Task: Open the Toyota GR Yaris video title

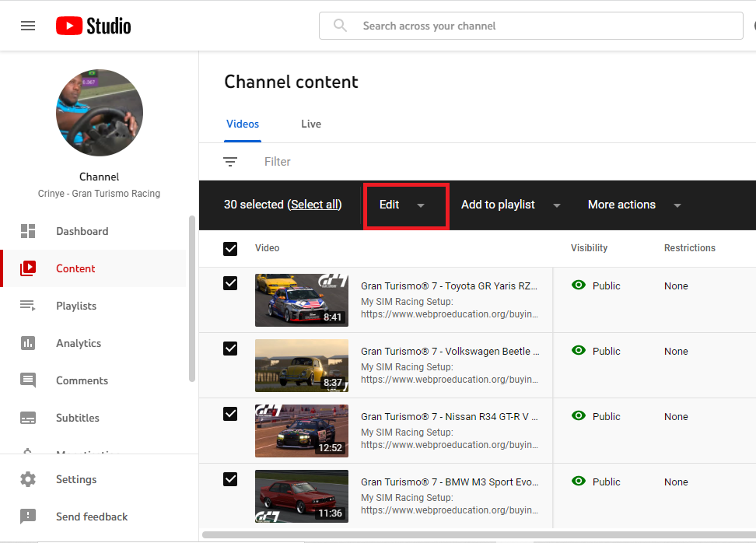Action: (449, 286)
